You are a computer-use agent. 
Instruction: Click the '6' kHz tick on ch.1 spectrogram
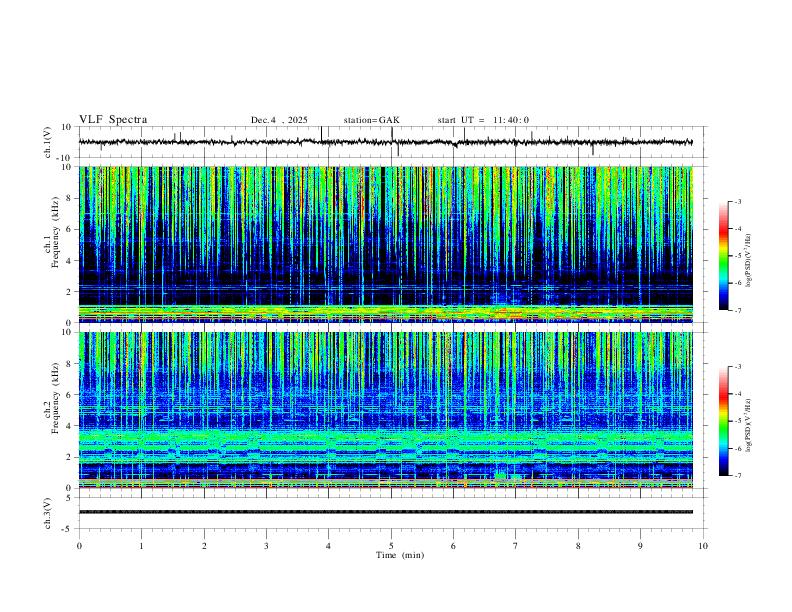pyautogui.click(x=69, y=229)
